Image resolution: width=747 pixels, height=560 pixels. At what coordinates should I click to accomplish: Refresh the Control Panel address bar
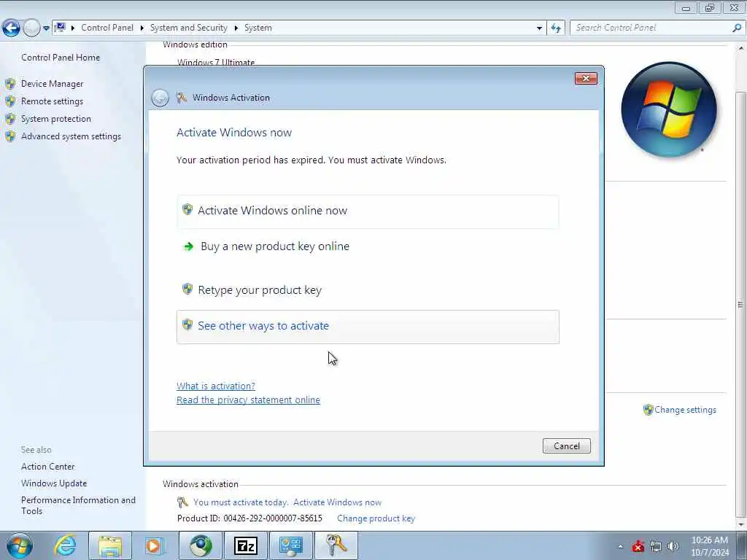click(x=556, y=28)
